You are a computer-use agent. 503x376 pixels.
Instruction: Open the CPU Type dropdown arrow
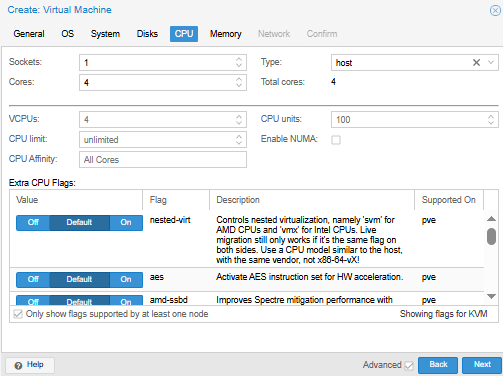[491, 62]
